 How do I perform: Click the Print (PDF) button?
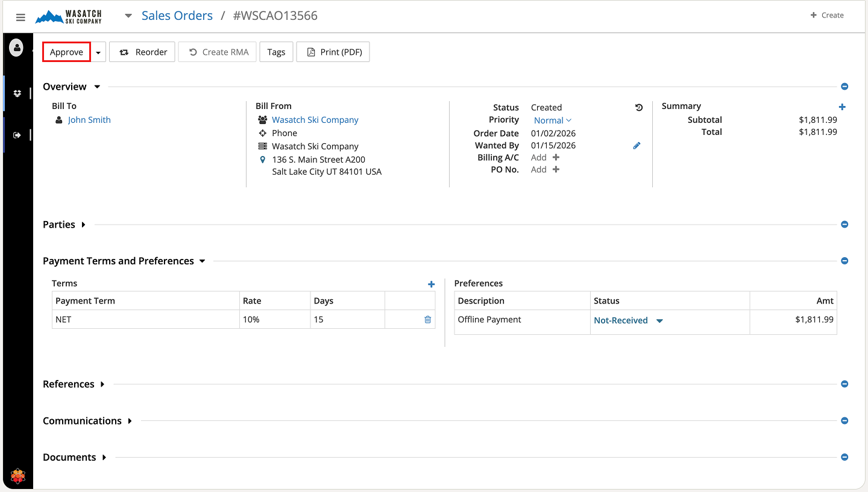333,52
